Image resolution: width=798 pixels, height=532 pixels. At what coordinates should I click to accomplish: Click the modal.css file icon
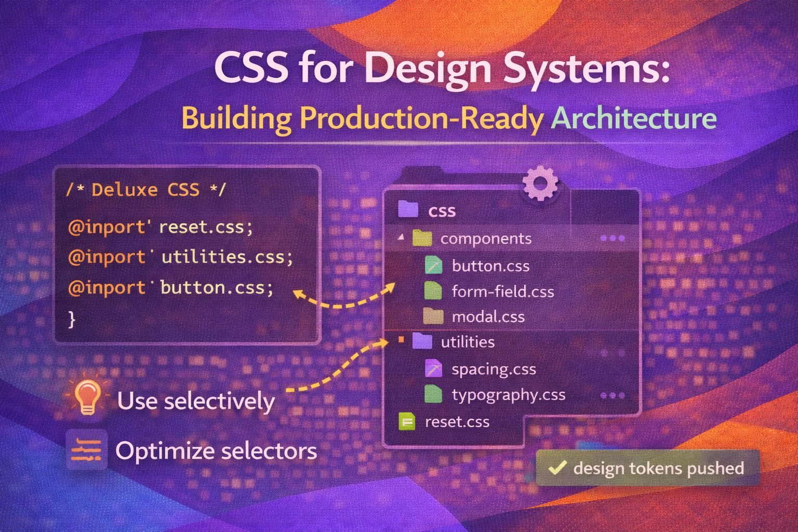point(433,316)
